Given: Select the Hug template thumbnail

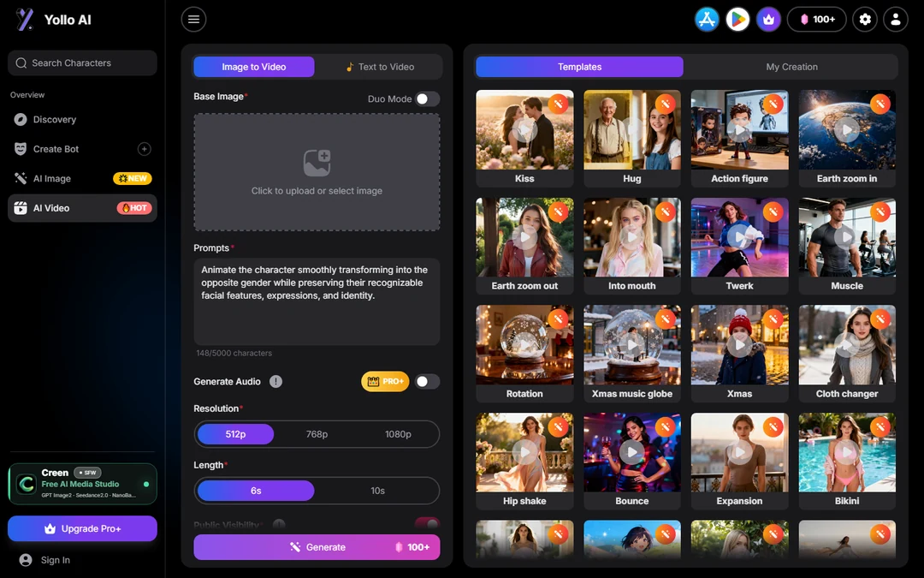Looking at the screenshot, I should pos(632,130).
